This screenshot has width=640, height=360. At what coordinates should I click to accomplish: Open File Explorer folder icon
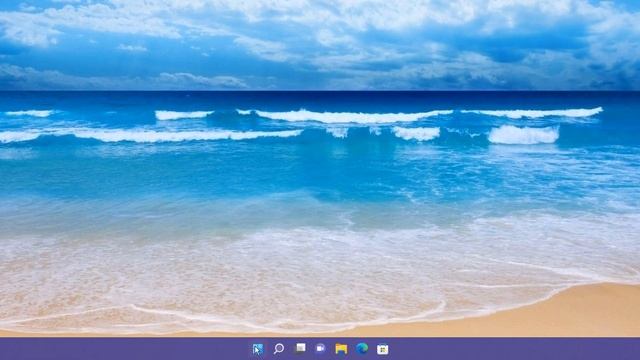[x=341, y=349]
